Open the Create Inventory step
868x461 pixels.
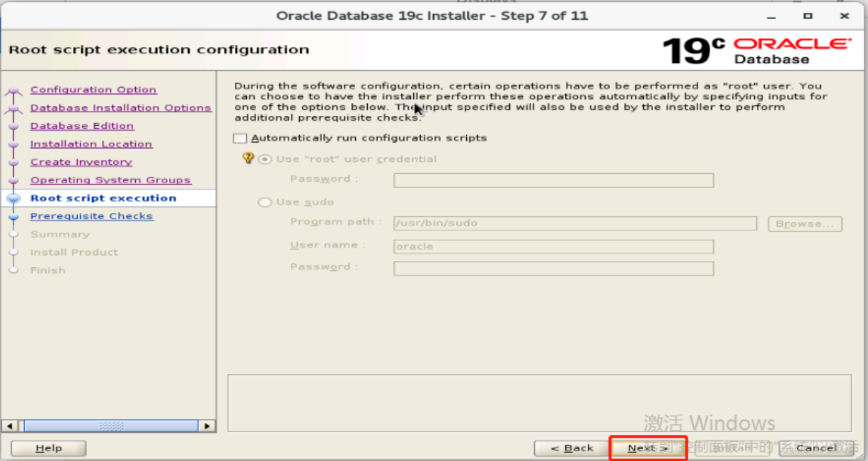[81, 162]
